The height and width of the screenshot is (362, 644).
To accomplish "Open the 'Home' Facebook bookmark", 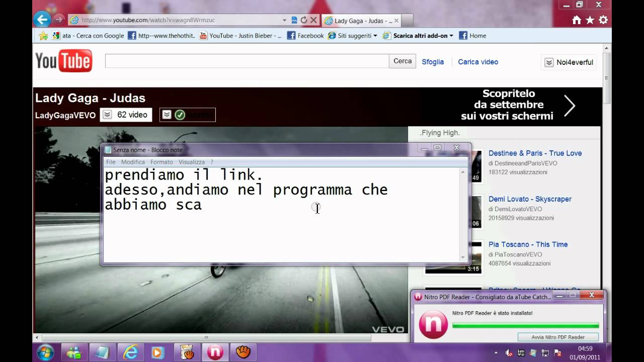I will point(472,36).
